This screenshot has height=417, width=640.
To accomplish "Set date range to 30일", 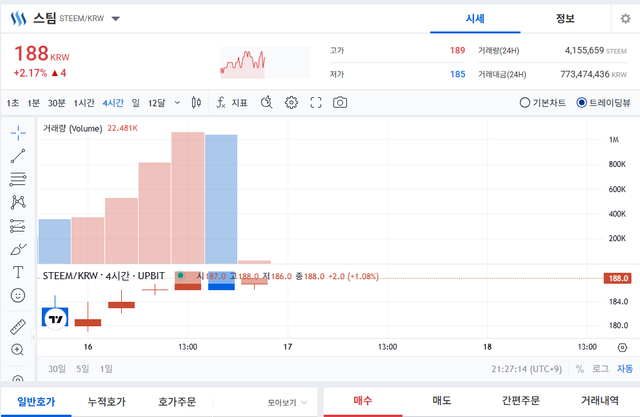I will (x=57, y=369).
